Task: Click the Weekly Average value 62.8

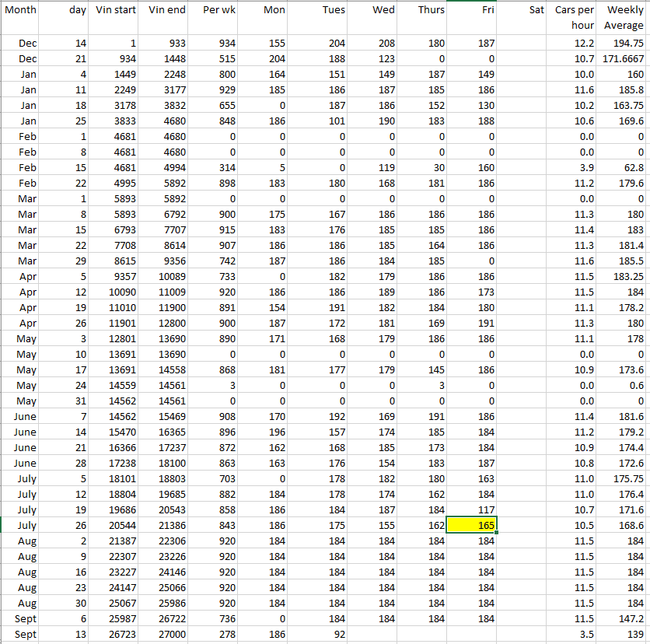Action: [624, 167]
